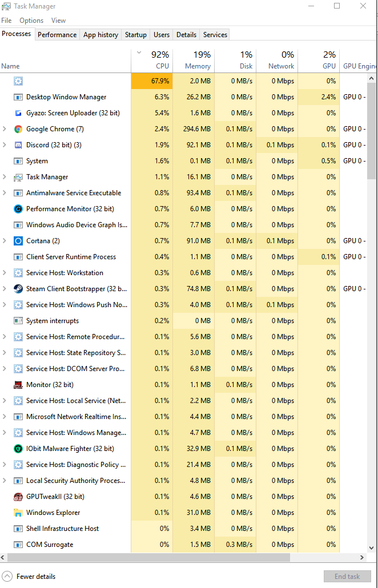This screenshot has width=378, height=588.
Task: Expand the Discord (32 bit) (3) group
Action: tap(5, 145)
